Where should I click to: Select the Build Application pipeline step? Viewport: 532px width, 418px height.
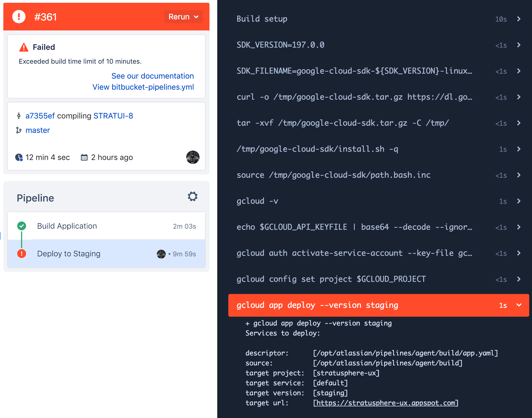[x=106, y=226]
